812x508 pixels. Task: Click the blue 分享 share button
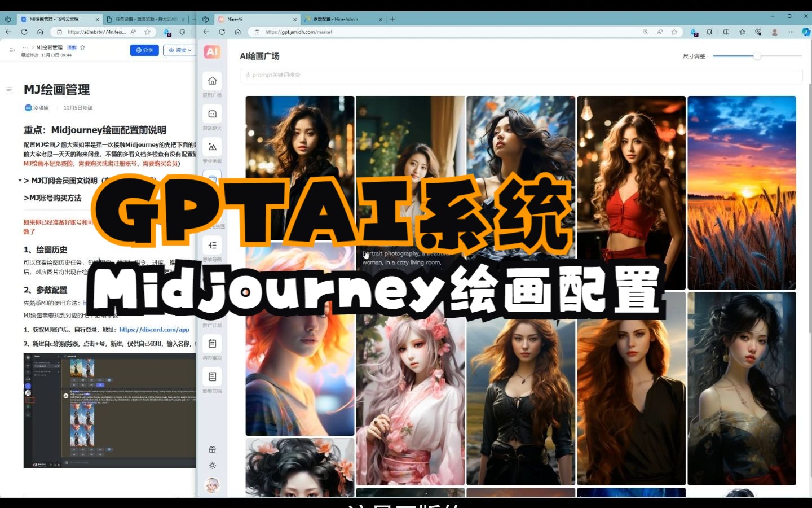coord(144,50)
